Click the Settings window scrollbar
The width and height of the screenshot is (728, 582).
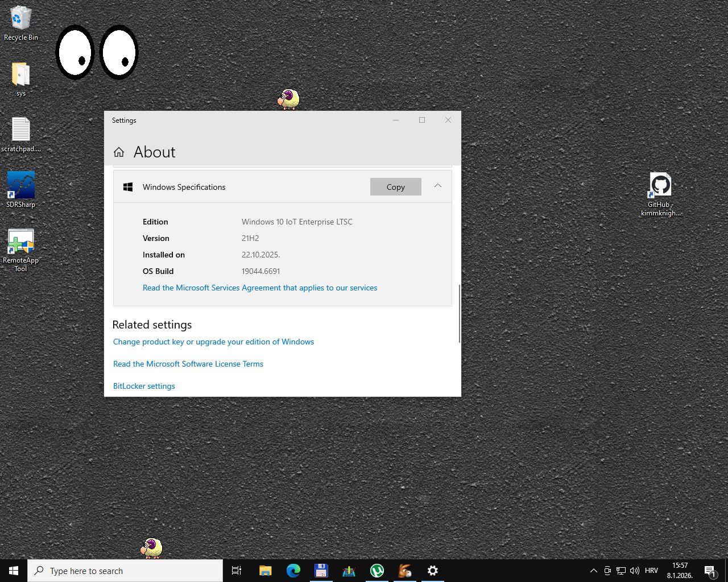point(458,313)
